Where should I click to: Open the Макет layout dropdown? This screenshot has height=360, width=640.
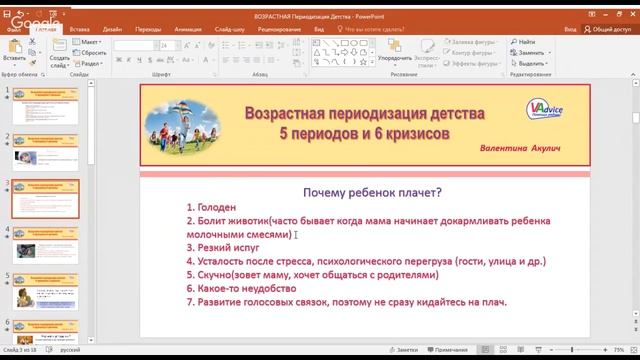(x=87, y=42)
